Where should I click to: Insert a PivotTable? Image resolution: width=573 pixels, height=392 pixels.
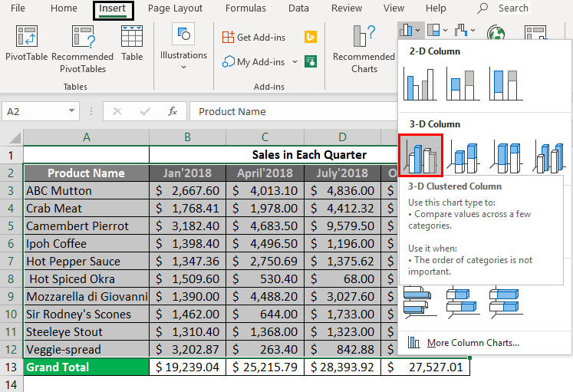click(x=26, y=43)
